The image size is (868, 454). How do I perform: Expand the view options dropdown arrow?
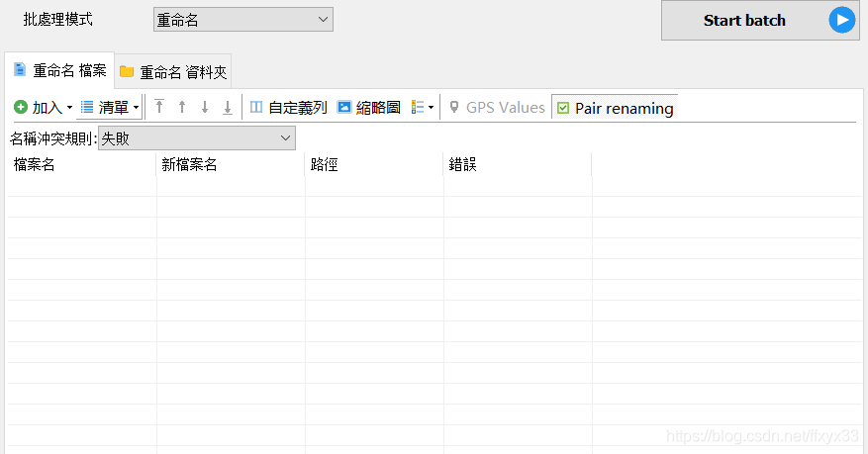pos(432,107)
